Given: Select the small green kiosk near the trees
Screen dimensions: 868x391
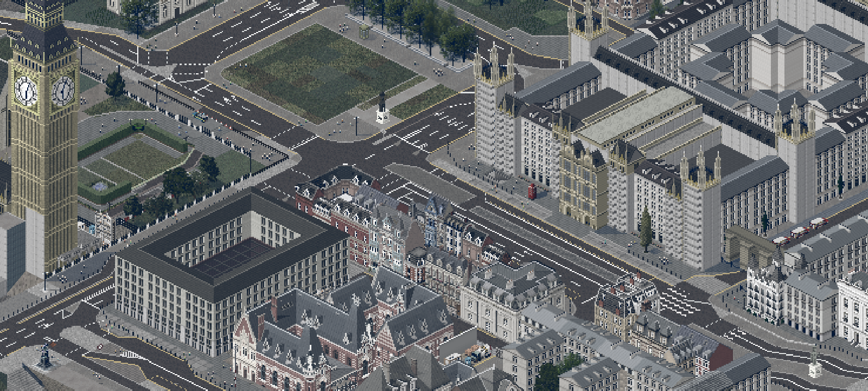Looking at the screenshot, I should click(365, 32).
